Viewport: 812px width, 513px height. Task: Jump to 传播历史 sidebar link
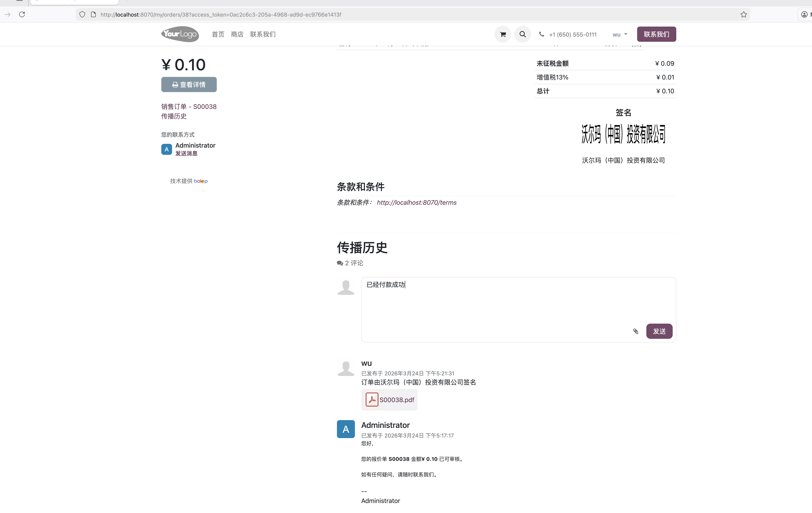pyautogui.click(x=174, y=116)
